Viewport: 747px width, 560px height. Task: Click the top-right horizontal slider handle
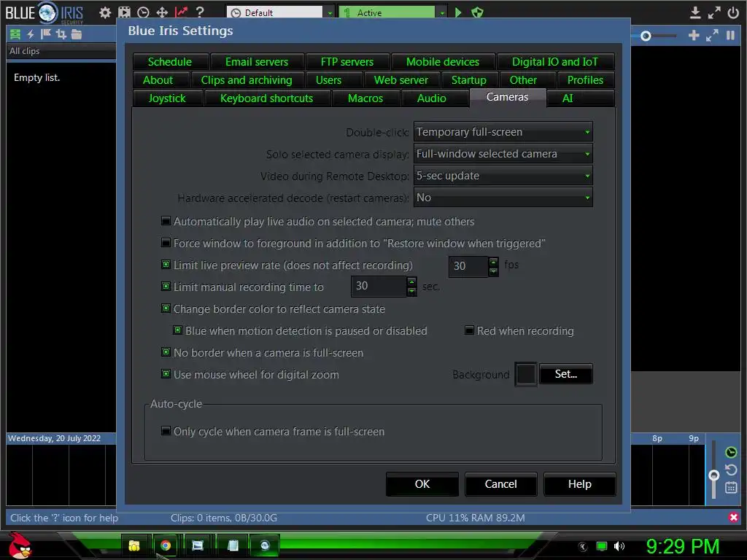[x=646, y=36]
